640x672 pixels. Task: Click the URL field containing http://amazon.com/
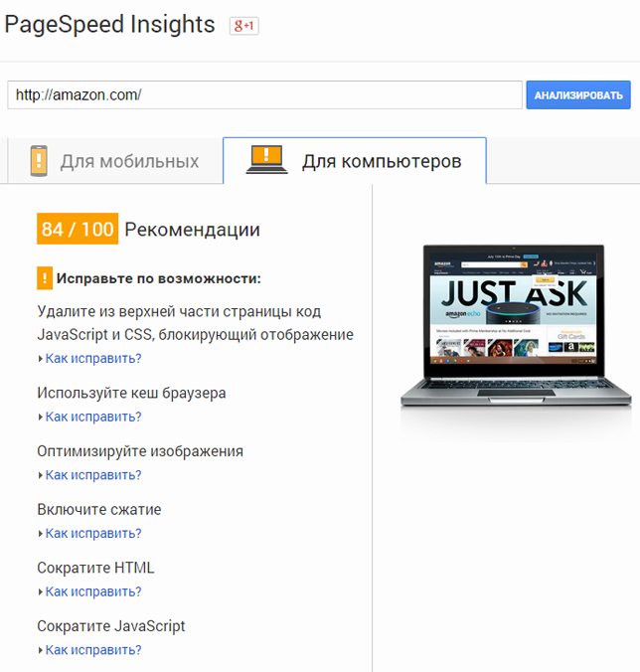pyautogui.click(x=264, y=94)
